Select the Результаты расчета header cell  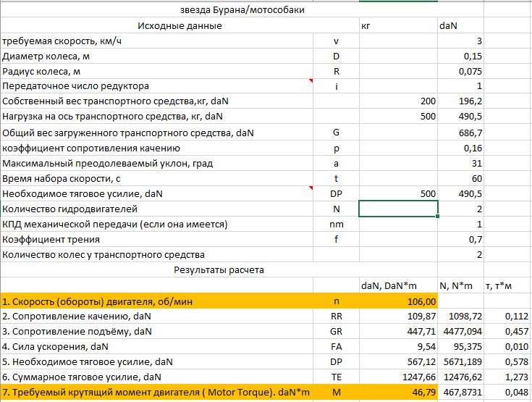point(219,270)
